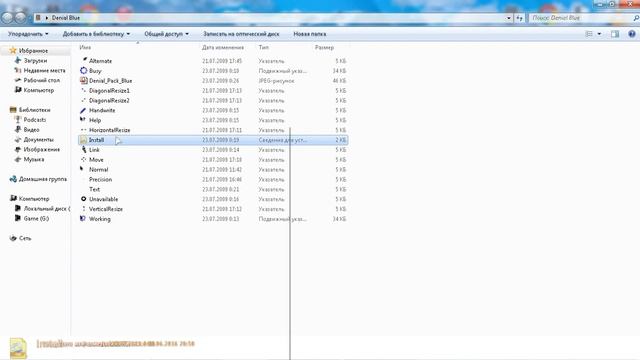The width and height of the screenshot is (640, 360).
Task: Select Сеть in navigation pane
Action: pos(24,238)
